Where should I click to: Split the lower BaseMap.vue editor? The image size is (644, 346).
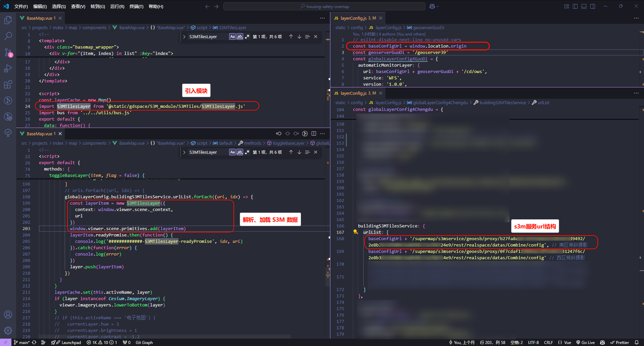coord(314,134)
